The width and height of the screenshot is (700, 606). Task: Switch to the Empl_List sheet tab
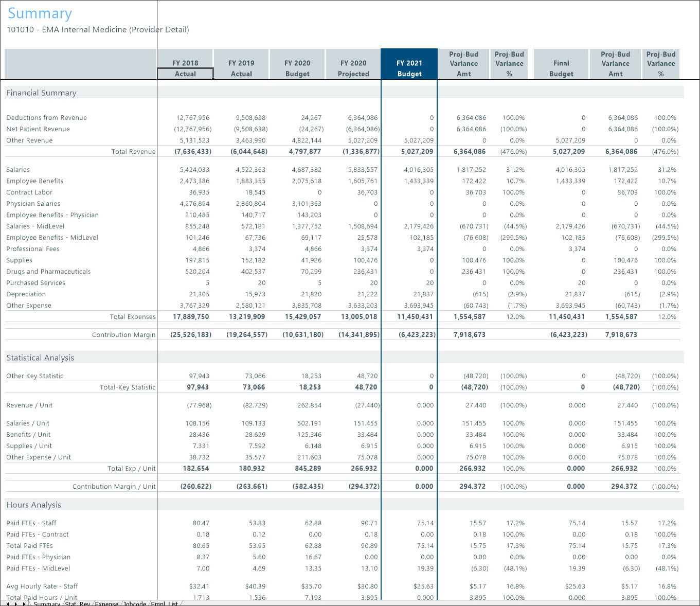(x=165, y=603)
